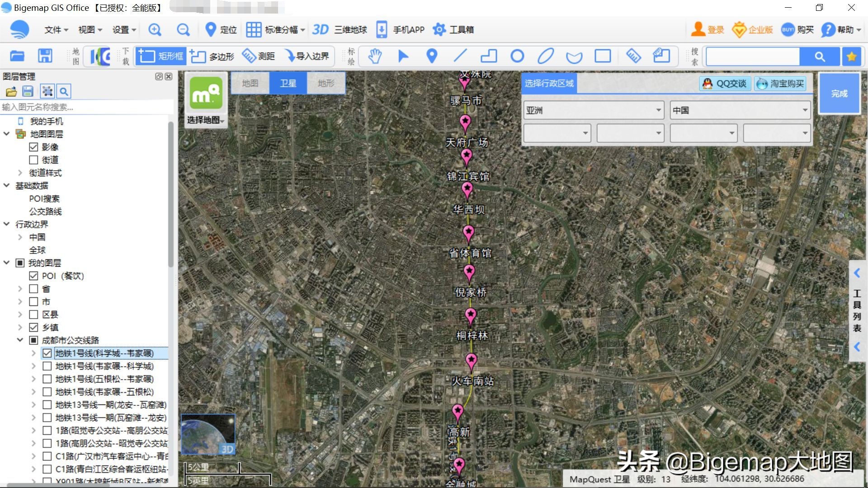Screen dimensions: 868x488
Task: Check 地铁13号线一期(龙安--瓦窑滩) bus route
Action: click(47, 405)
